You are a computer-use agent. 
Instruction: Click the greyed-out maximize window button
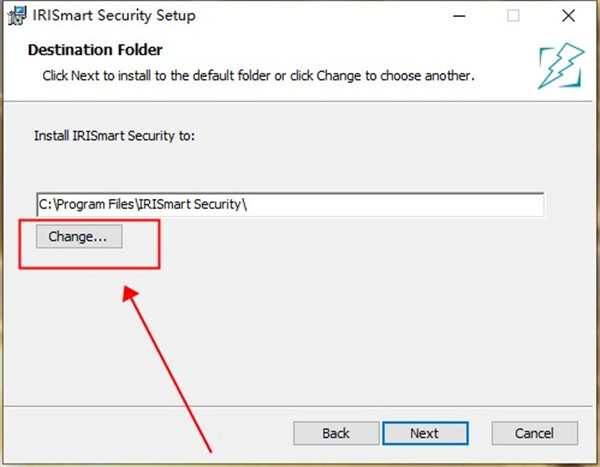tap(512, 16)
